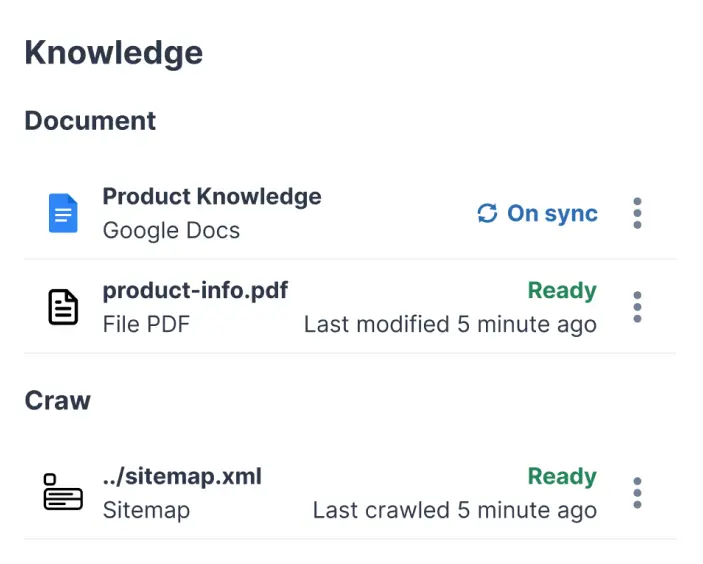Click the Last crawled 5 minute ago text

click(x=454, y=510)
